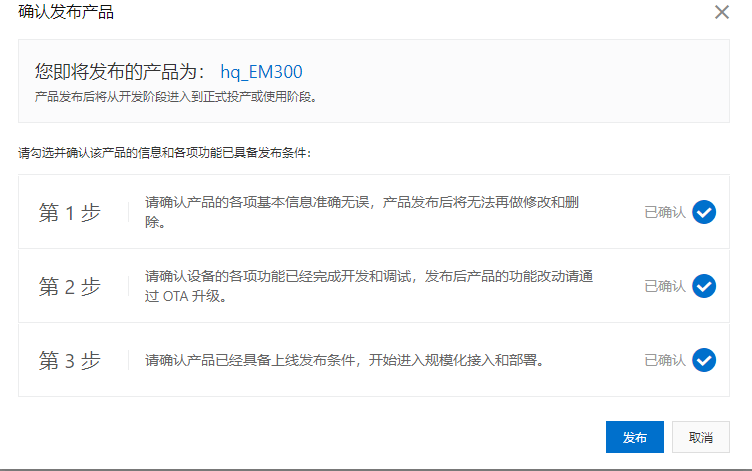Click 已确认 text in step 2 row
The width and height of the screenshot is (752, 471).
tap(665, 286)
